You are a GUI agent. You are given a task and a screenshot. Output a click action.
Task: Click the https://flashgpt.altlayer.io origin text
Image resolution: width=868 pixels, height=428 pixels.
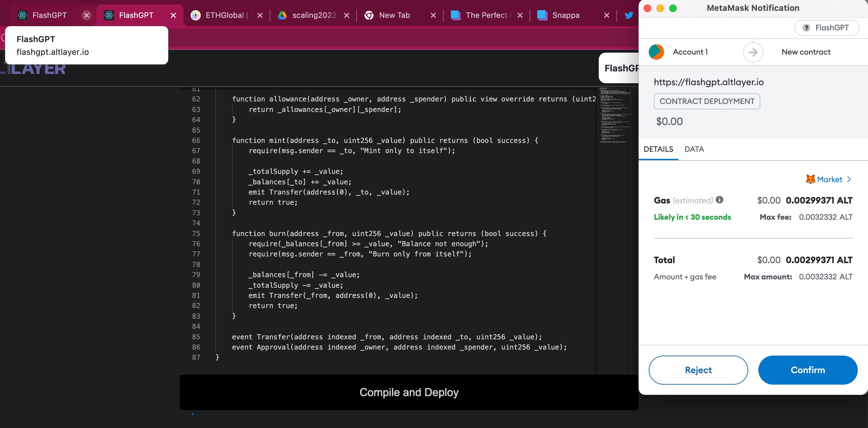(x=709, y=82)
